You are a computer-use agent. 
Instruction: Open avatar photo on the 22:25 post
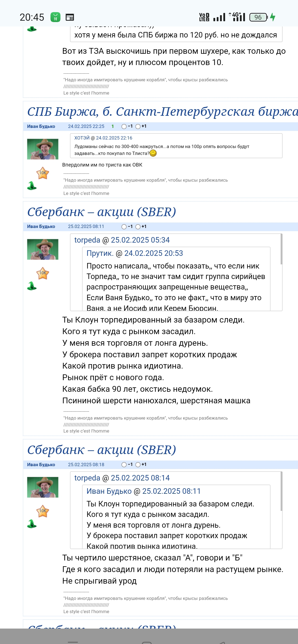click(x=43, y=149)
